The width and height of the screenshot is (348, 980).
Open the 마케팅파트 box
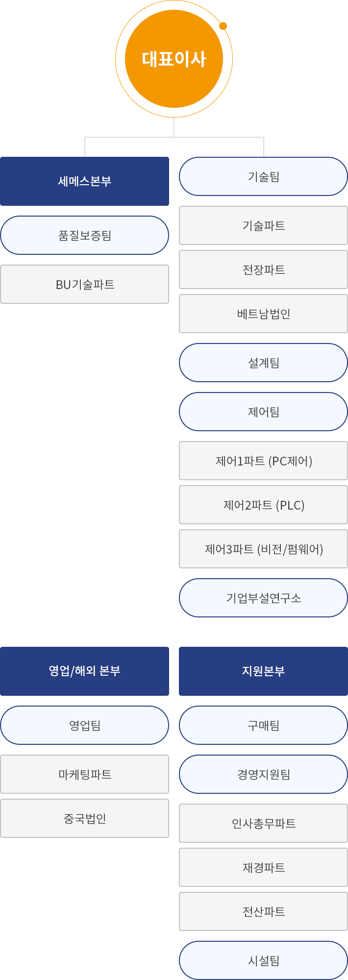pyautogui.click(x=84, y=774)
